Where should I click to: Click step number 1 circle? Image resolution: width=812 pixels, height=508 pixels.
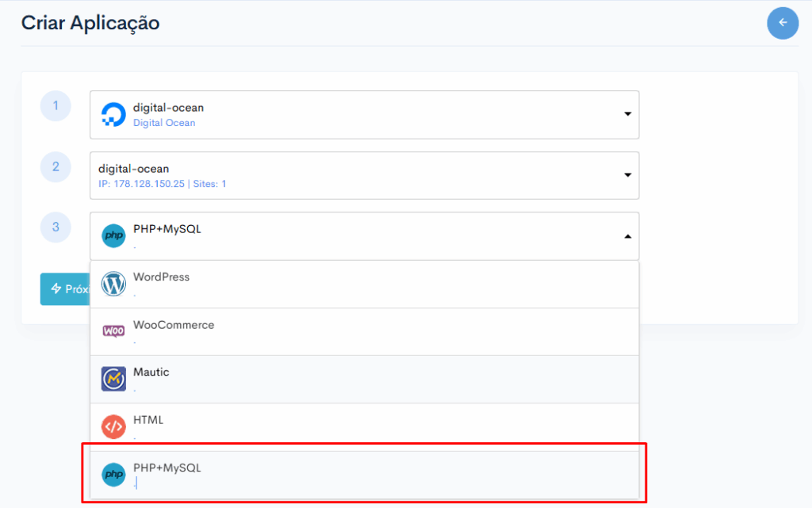pos(56,106)
